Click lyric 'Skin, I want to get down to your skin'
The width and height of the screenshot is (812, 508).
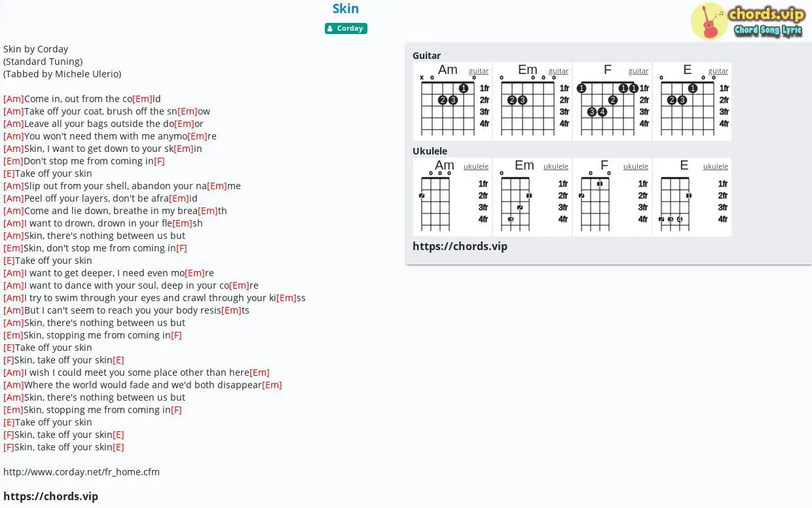click(x=103, y=149)
